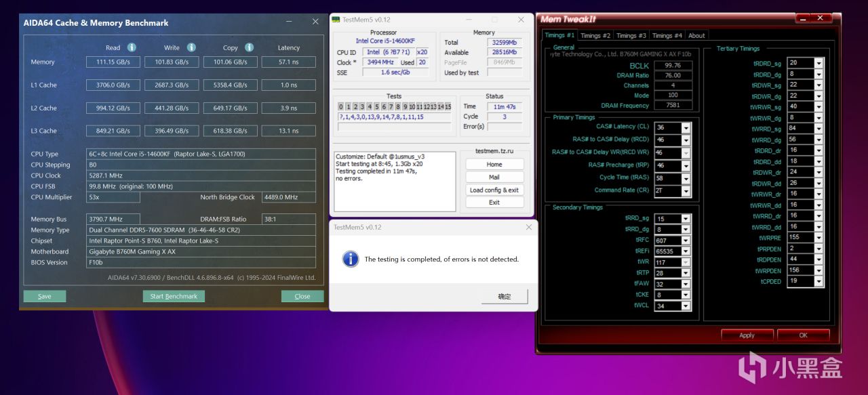Open the About tab in Mem TweakIt
The width and height of the screenshot is (868, 395).
(696, 35)
